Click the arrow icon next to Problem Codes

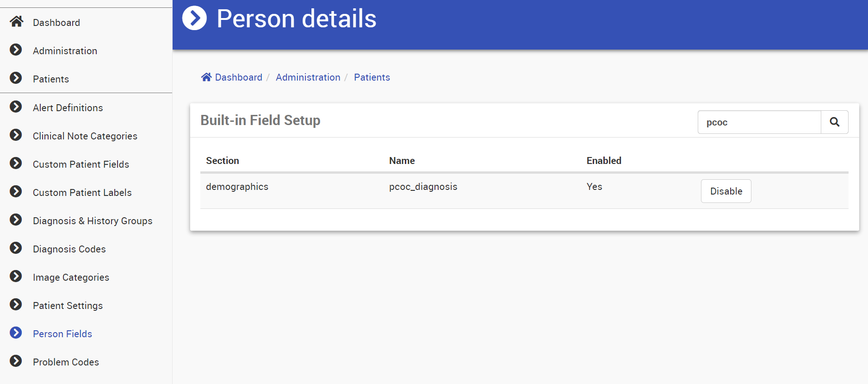[x=16, y=361]
